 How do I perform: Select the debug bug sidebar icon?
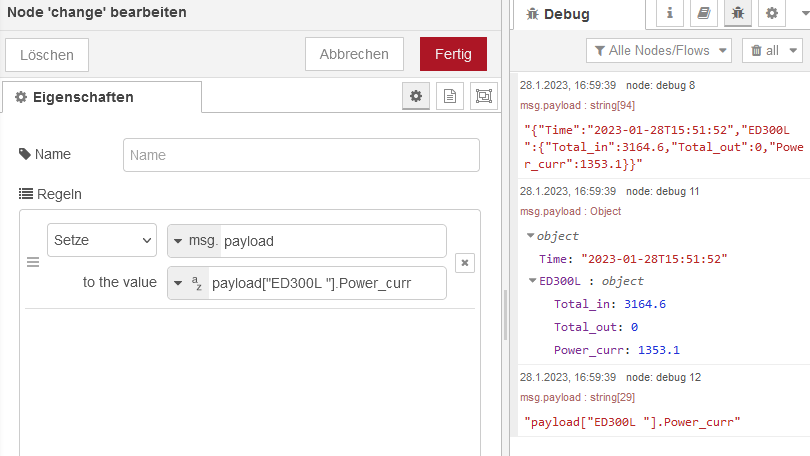tap(738, 14)
